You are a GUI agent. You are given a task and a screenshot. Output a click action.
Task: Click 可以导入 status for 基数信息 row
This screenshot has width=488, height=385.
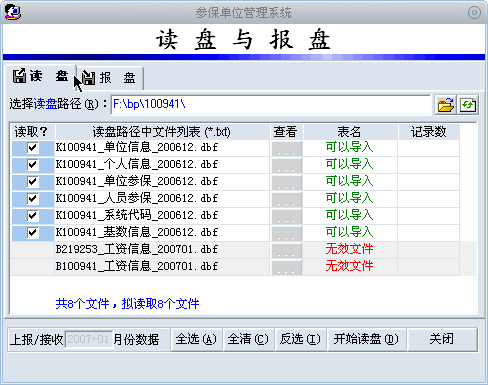coord(349,232)
